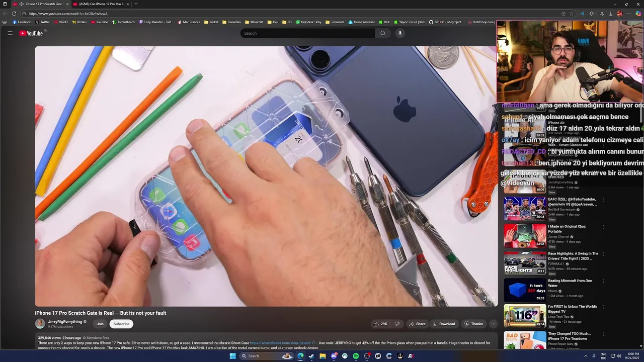Open more actions menu beside Thanks
This screenshot has height=362, width=644.
[x=493, y=324]
